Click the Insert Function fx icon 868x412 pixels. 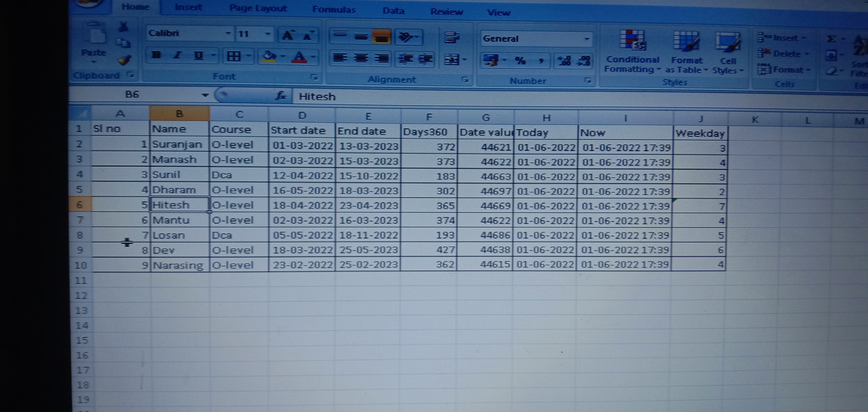point(280,96)
